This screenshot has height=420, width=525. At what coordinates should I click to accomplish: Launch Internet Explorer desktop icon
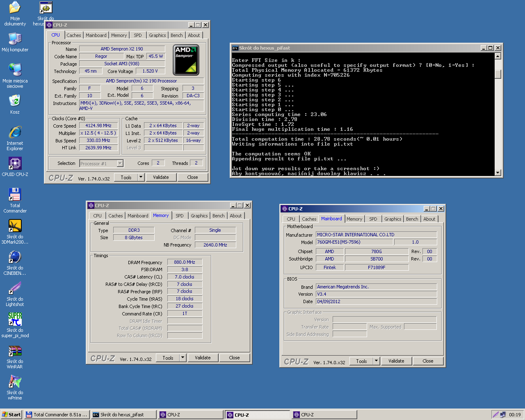(x=15, y=132)
